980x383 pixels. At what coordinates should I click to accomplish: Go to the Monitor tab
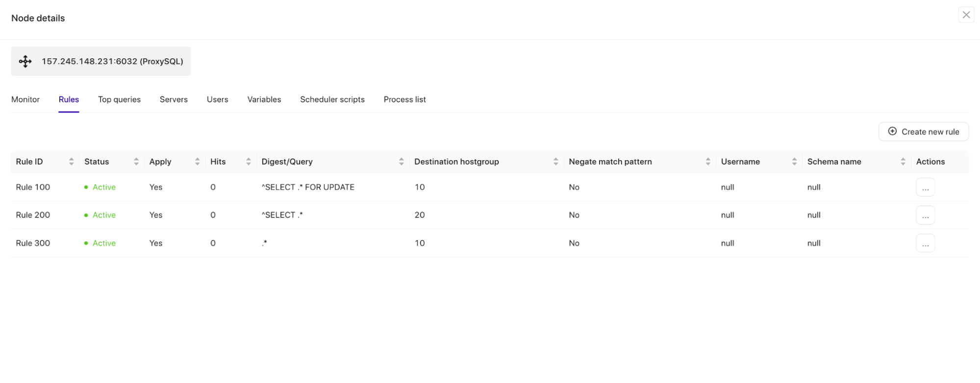coord(25,99)
